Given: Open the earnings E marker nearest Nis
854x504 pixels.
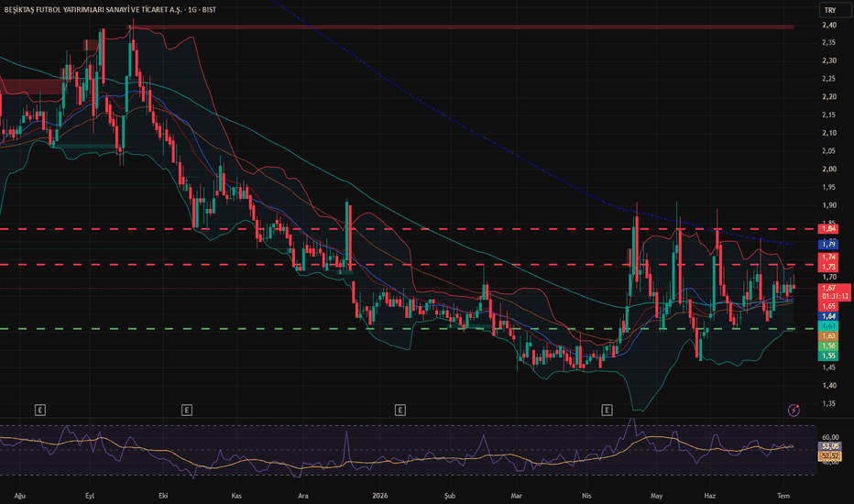Looking at the screenshot, I should (x=607, y=410).
